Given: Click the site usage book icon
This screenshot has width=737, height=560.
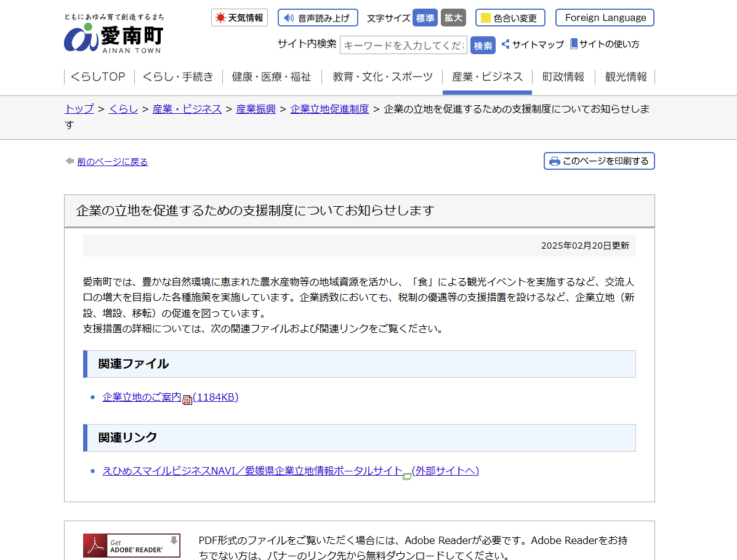Looking at the screenshot, I should pos(573,44).
